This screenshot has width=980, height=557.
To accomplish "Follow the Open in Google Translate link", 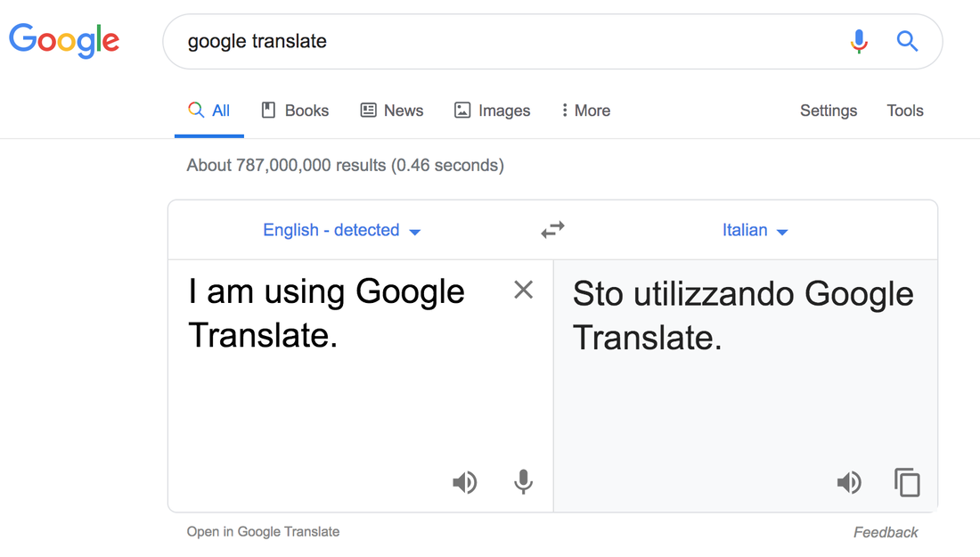I will point(263,531).
